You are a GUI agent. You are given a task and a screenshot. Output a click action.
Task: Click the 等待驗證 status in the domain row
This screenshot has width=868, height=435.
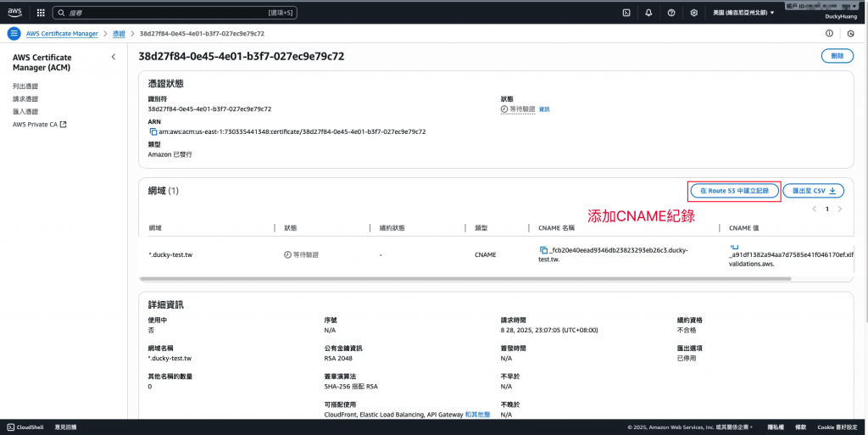(x=302, y=255)
